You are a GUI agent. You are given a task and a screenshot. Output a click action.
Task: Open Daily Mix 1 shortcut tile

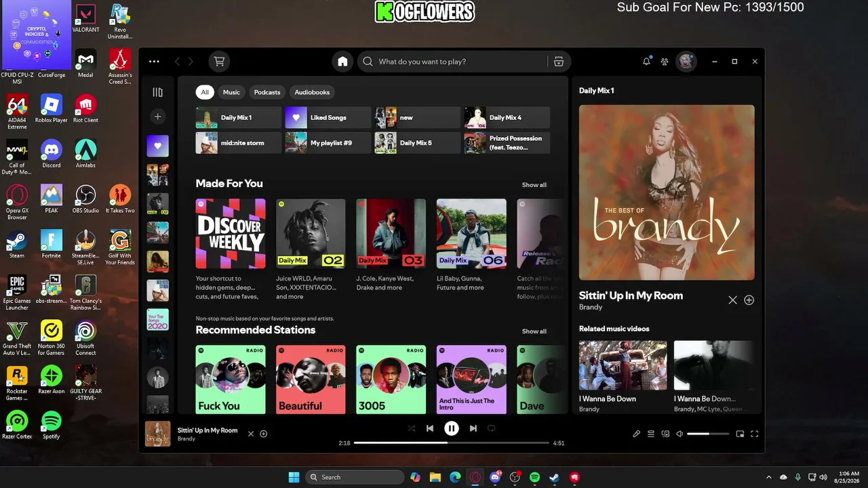[x=239, y=117]
